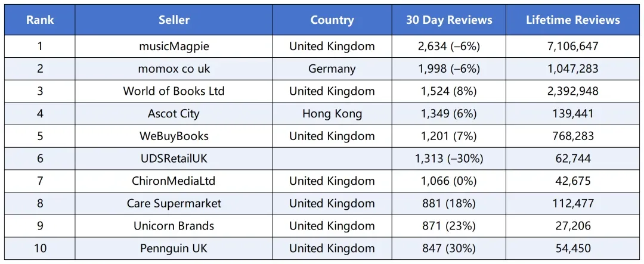
Task: Click the Germany country cell
Action: click(x=332, y=69)
